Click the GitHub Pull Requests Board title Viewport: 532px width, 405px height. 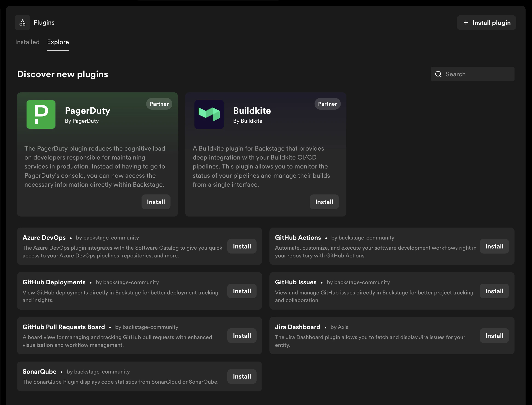[x=64, y=327]
